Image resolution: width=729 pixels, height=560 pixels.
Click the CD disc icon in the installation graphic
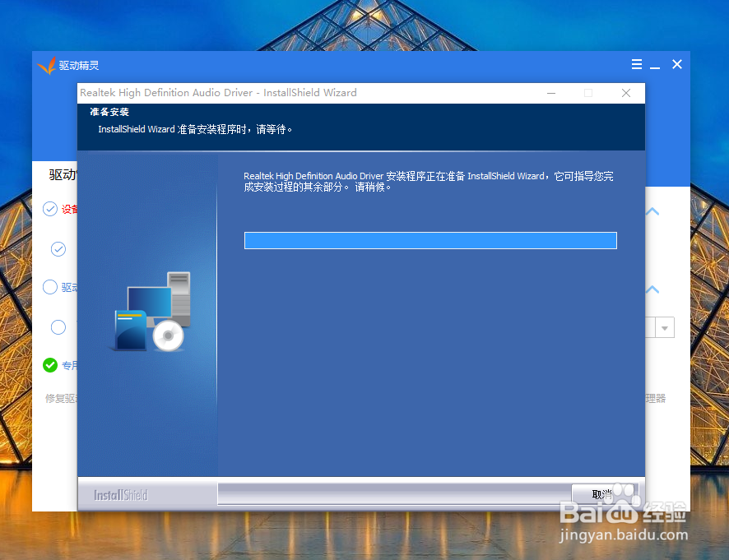(x=169, y=334)
